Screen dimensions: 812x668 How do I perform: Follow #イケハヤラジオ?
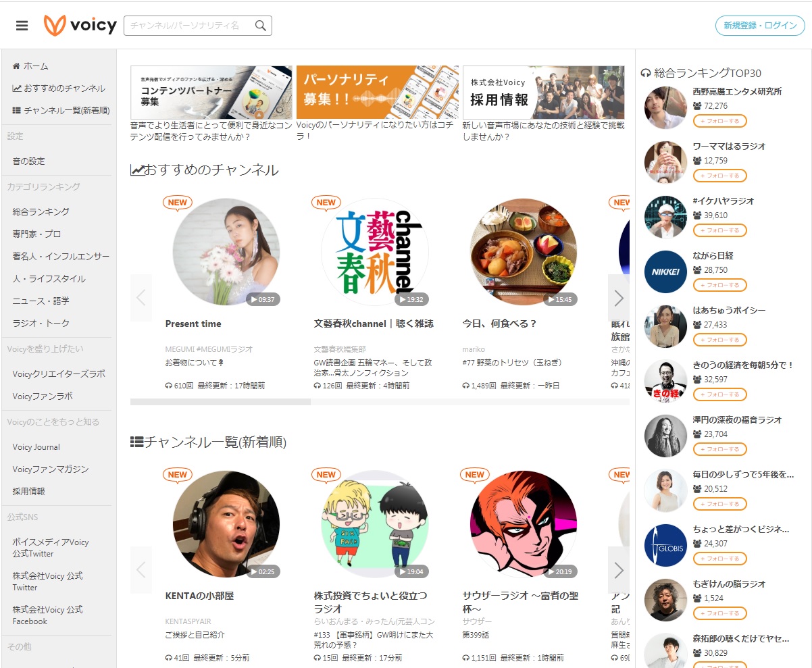click(719, 230)
